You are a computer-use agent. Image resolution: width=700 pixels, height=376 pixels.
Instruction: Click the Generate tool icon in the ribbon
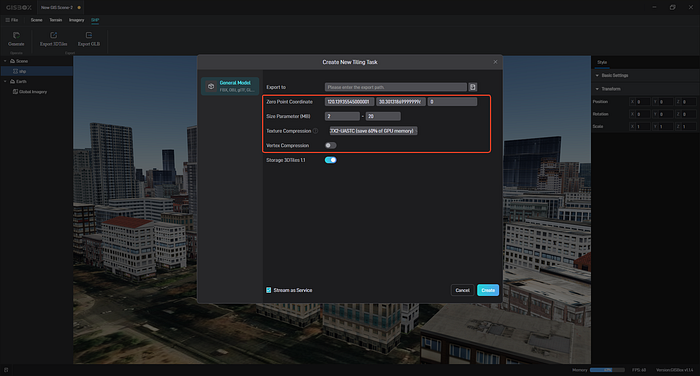click(x=16, y=35)
